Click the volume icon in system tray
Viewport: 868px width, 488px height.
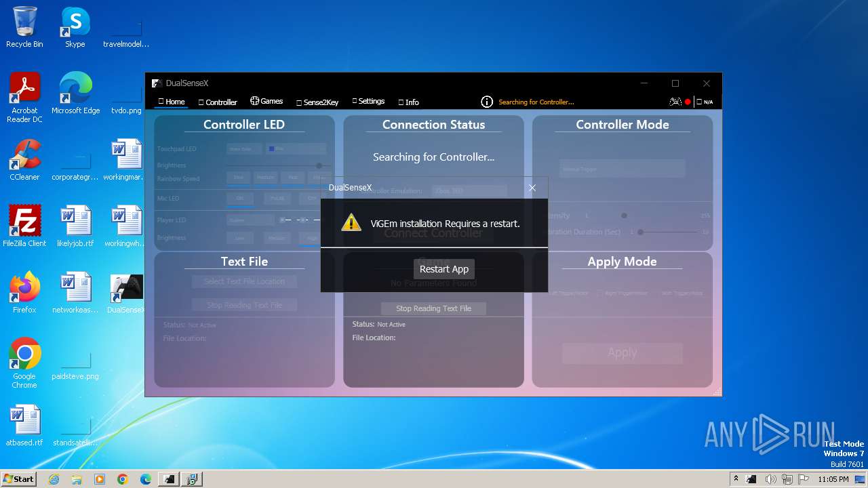point(770,479)
